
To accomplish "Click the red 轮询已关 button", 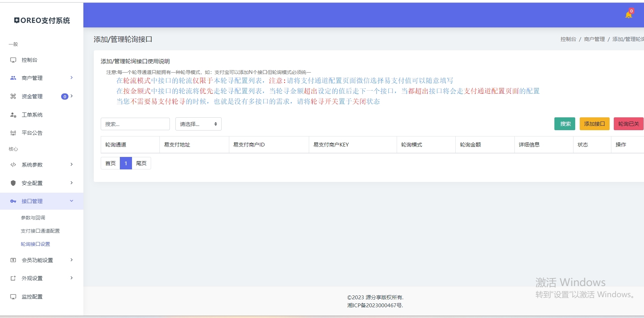I will coord(629,124).
